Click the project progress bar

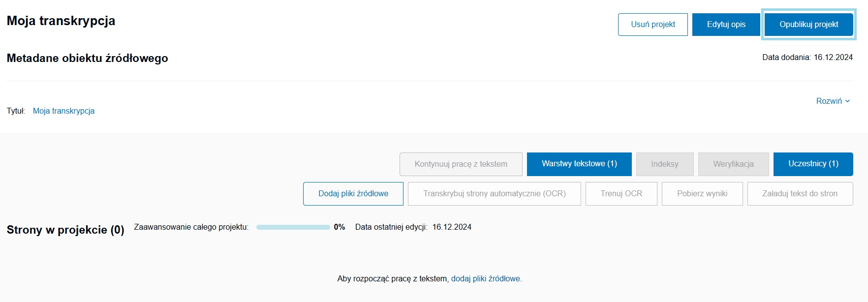click(x=293, y=227)
